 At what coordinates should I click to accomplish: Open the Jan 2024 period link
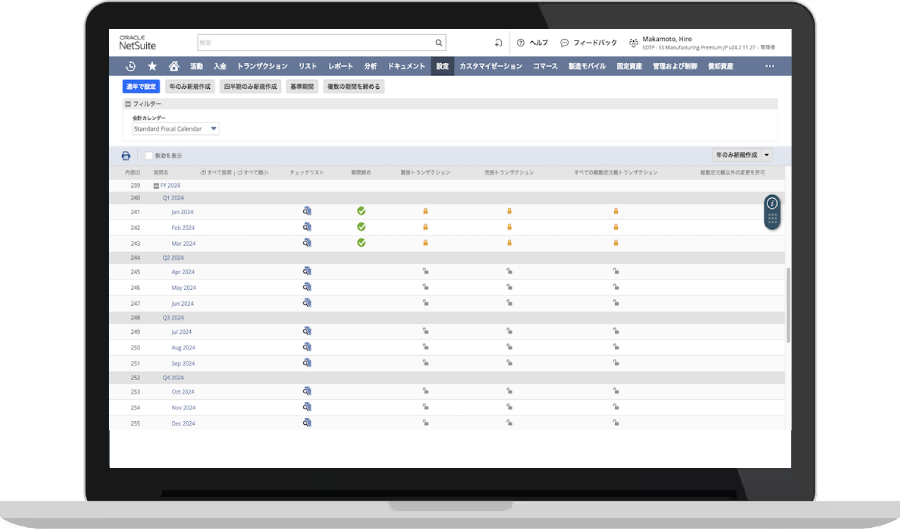click(x=183, y=212)
